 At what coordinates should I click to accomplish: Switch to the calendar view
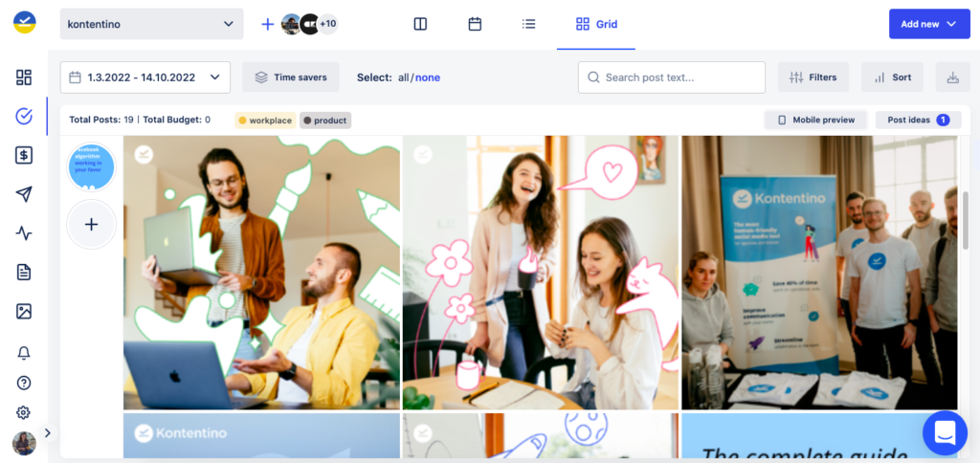[x=475, y=24]
